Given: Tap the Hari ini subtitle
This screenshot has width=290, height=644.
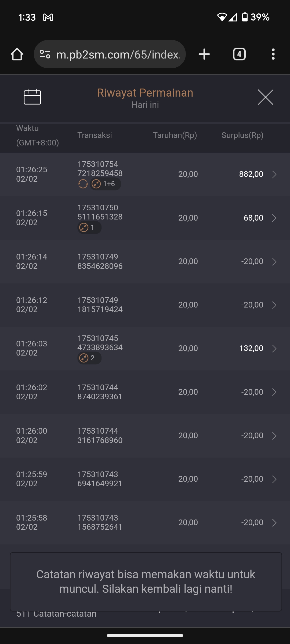Looking at the screenshot, I should coord(145,105).
